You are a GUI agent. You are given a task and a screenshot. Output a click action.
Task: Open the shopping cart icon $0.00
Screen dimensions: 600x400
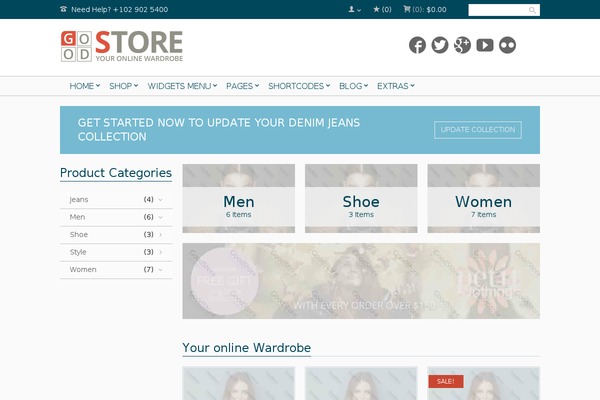coord(425,10)
